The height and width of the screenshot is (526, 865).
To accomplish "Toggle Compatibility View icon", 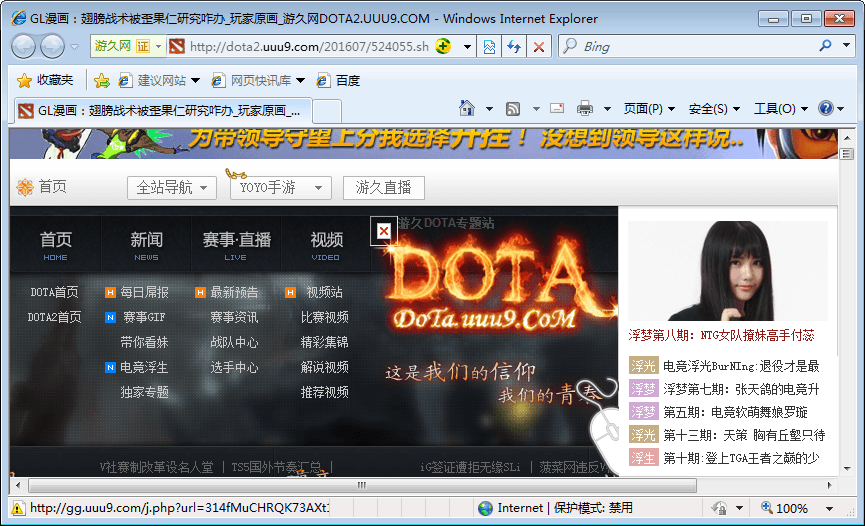I will (x=489, y=47).
